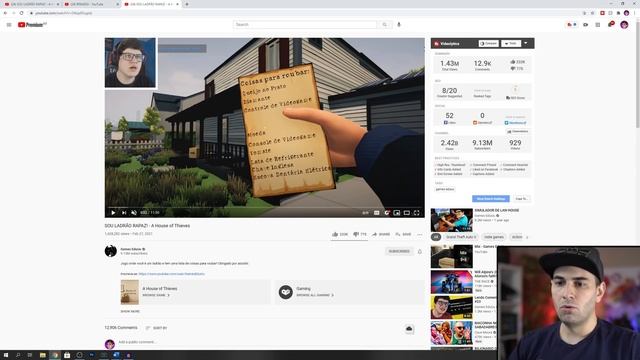The height and width of the screenshot is (360, 640).
Task: Start voice search with the microphone
Action: [x=399, y=24]
